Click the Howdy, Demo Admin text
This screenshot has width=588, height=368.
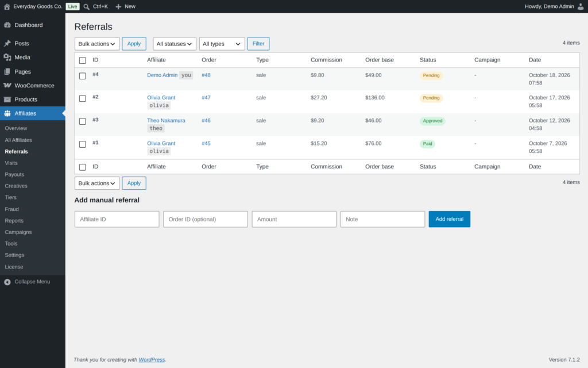pyautogui.click(x=550, y=6)
